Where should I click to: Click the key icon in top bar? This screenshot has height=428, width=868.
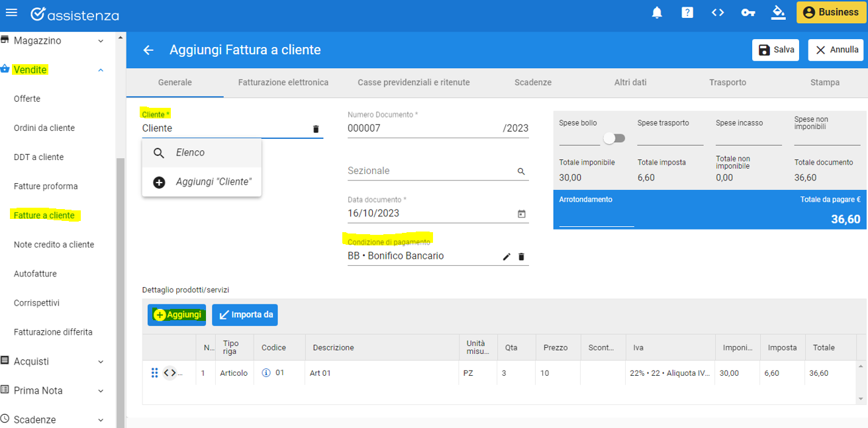coord(748,13)
